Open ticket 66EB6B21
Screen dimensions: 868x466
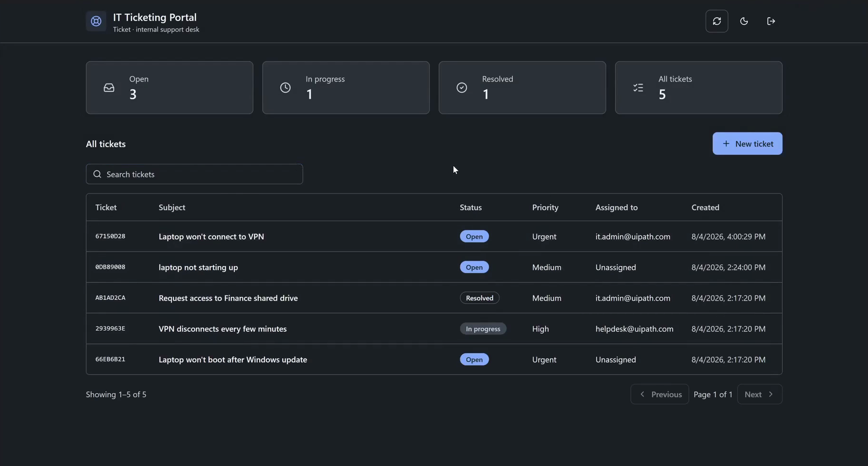[110, 360]
